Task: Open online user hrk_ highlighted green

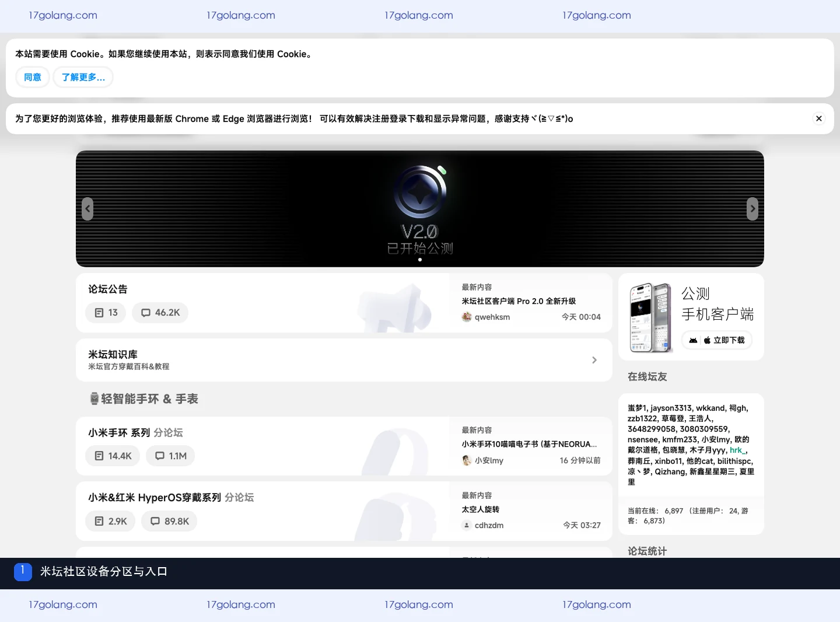Action: tap(737, 450)
